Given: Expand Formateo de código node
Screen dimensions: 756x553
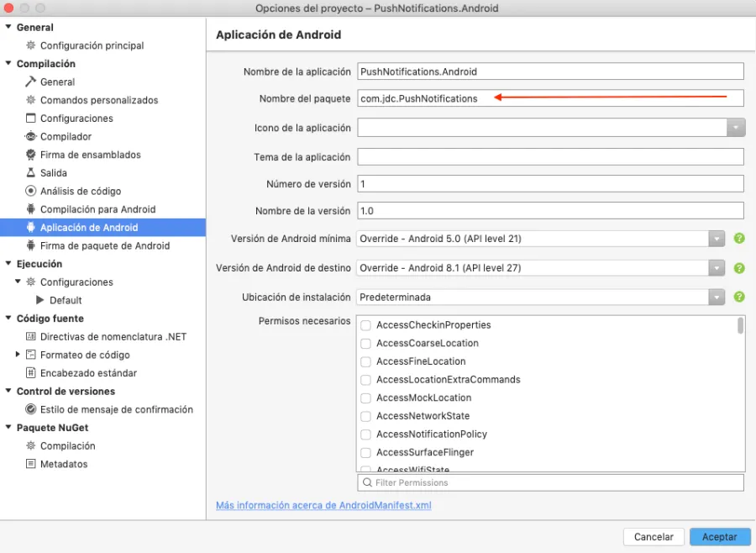Looking at the screenshot, I should [x=18, y=354].
